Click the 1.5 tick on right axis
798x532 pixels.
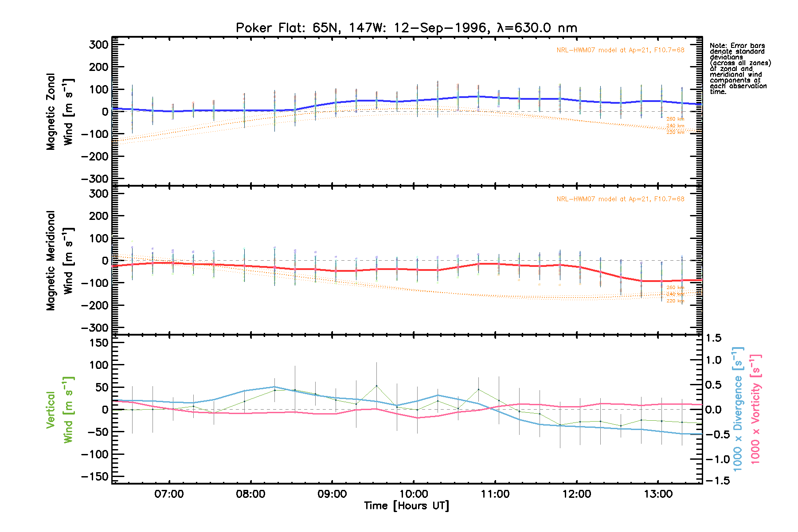pos(713,338)
